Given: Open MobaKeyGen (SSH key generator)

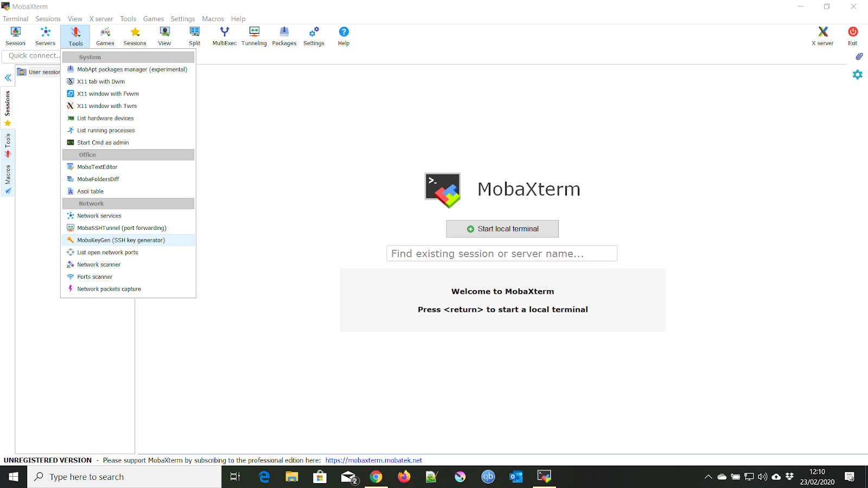Looking at the screenshot, I should click(x=129, y=240).
